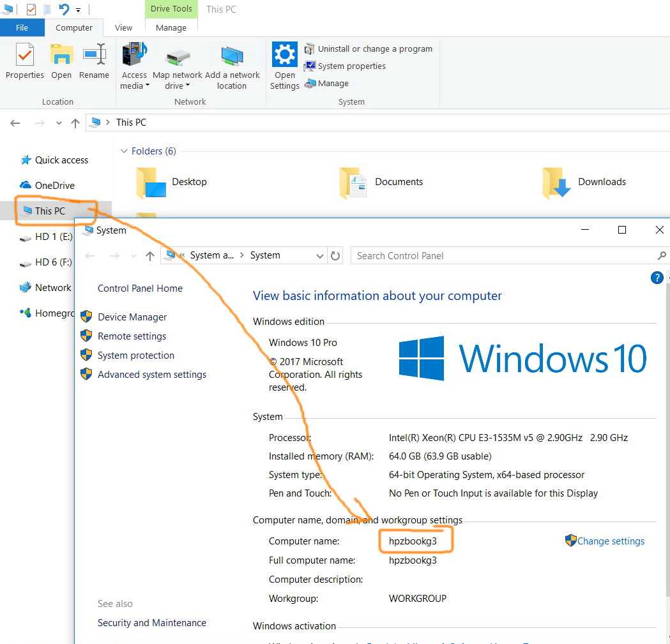
Task: Click the 64.0 GB (63.9 GB usable) text
Action: [440, 456]
